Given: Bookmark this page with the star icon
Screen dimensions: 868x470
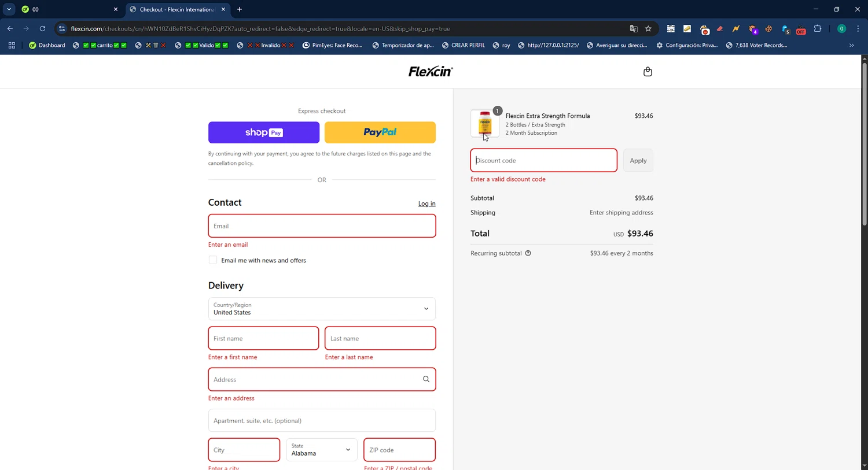Looking at the screenshot, I should coord(648,28).
